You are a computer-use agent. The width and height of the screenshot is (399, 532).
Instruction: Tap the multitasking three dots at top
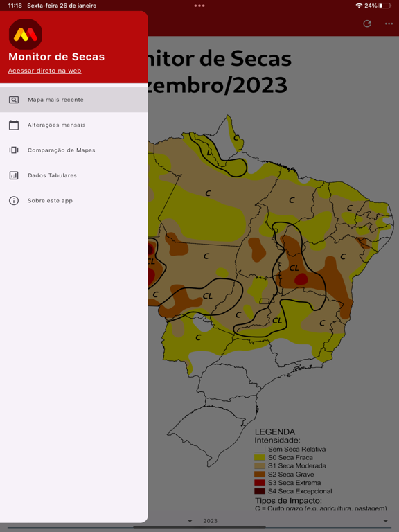(199, 6)
